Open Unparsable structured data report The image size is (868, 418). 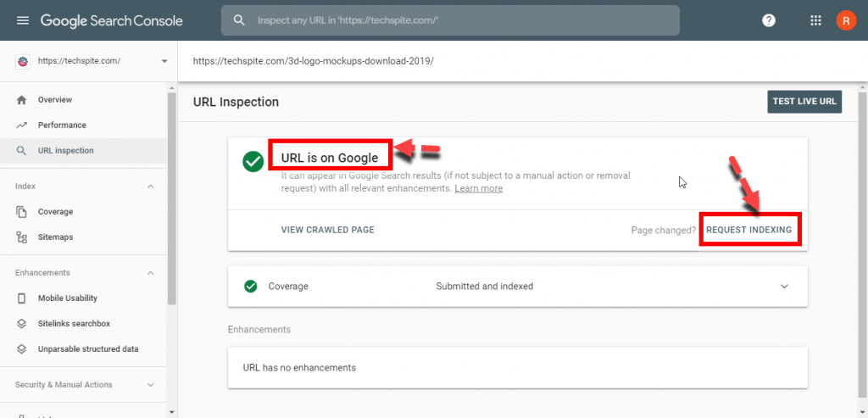click(88, 348)
